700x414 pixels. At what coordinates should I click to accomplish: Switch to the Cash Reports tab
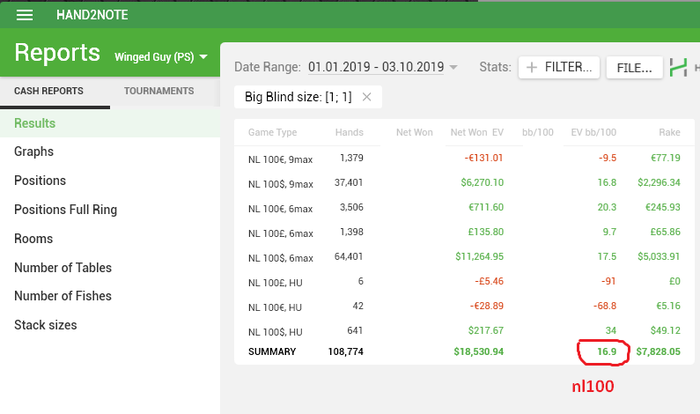tap(48, 91)
